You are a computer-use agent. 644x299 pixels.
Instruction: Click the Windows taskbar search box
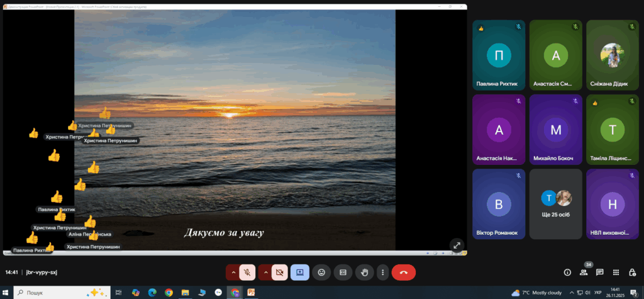(62, 293)
